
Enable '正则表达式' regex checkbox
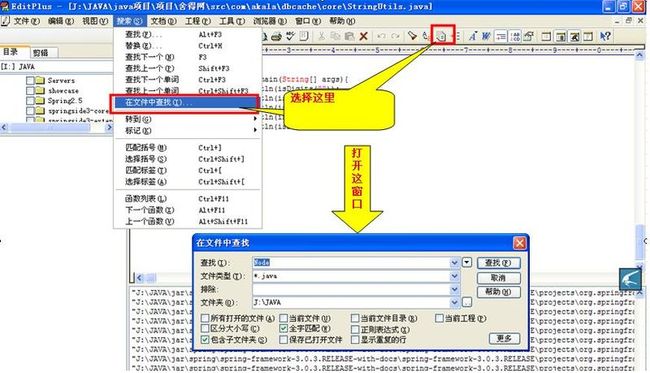pyautogui.click(x=355, y=329)
